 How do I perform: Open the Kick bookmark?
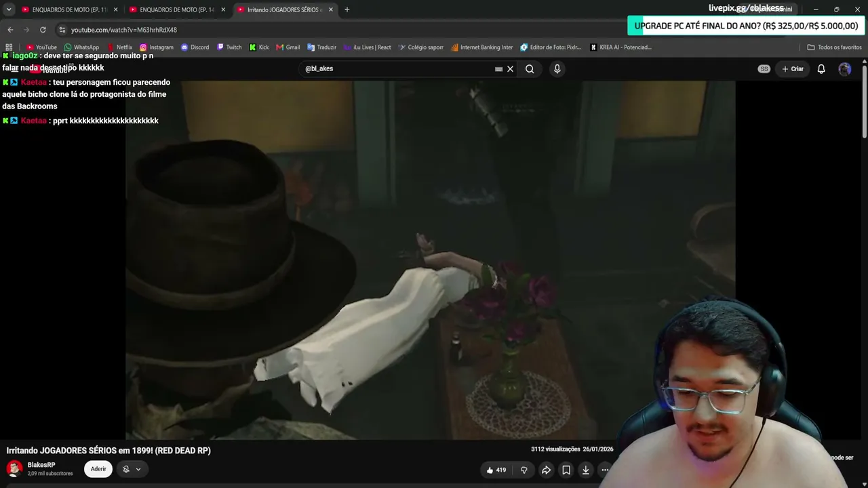point(259,47)
